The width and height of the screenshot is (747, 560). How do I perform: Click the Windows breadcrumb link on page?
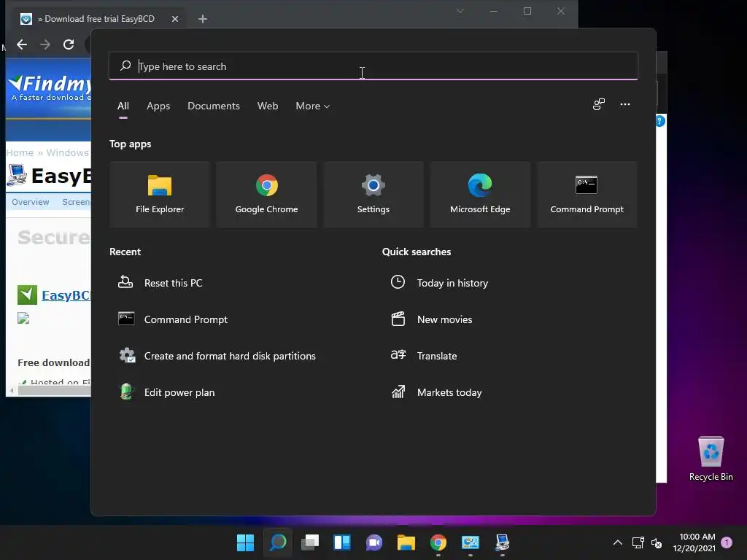67,153
